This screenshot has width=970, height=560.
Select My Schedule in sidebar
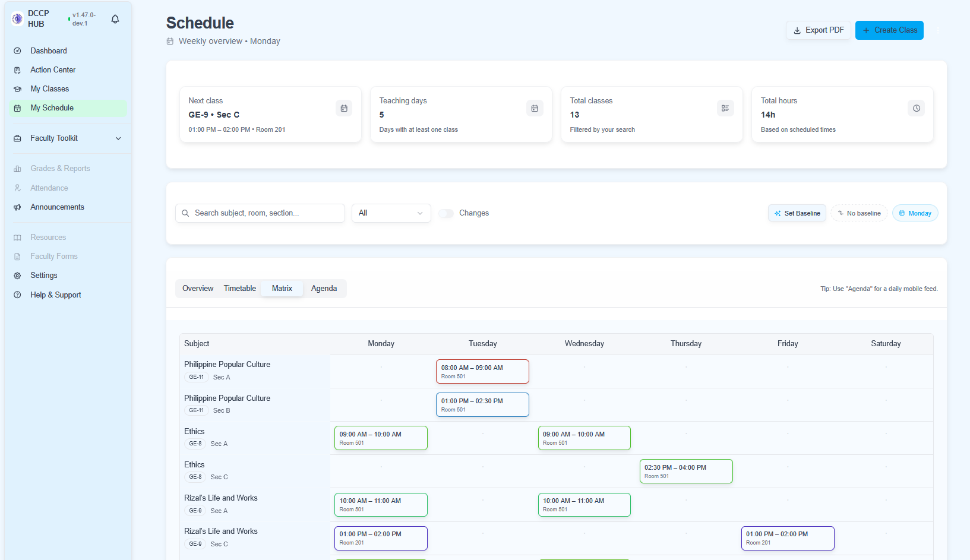coord(68,108)
